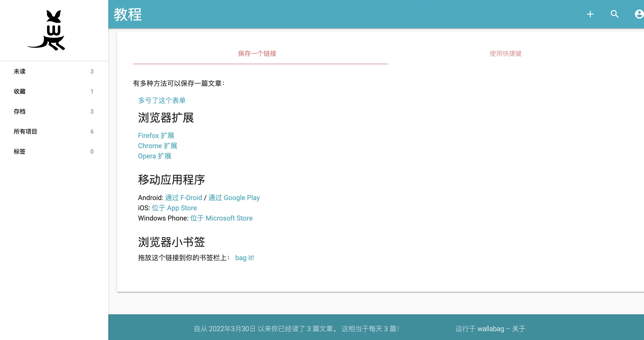The height and width of the screenshot is (340, 644).
Task: Open the 标签 tags page
Action: coord(20,152)
